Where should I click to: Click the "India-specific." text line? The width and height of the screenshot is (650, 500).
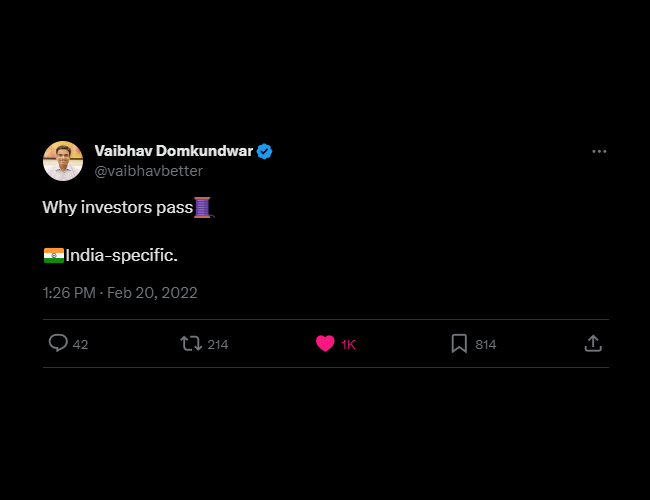(x=122, y=255)
